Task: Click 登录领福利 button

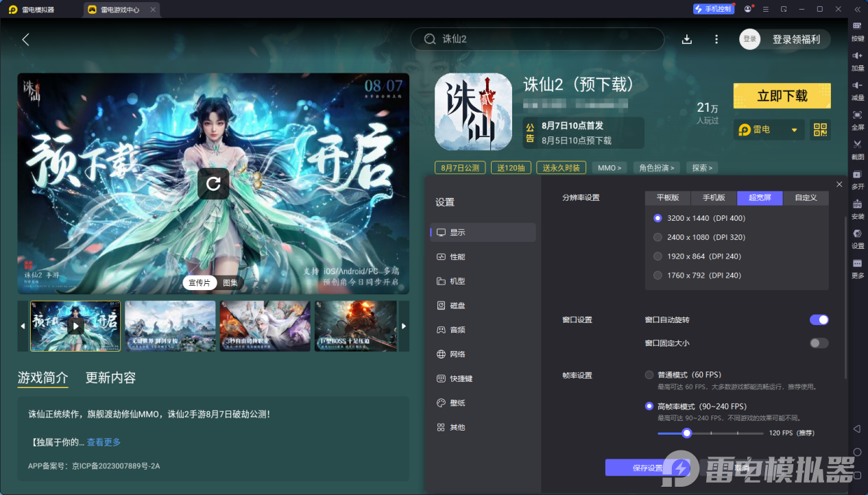Action: click(796, 39)
